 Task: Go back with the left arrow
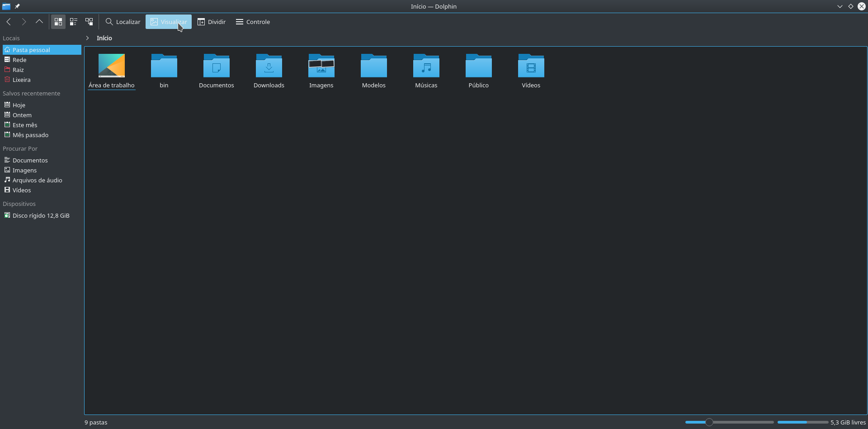pyautogui.click(x=9, y=22)
